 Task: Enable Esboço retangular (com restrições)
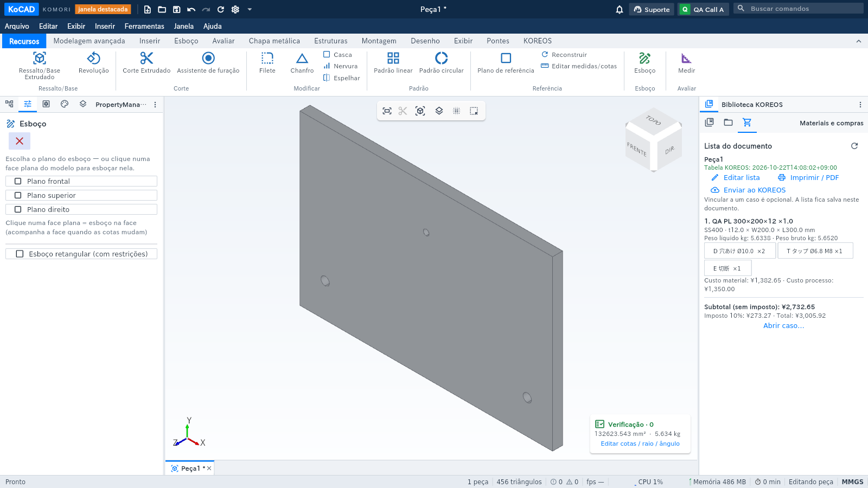point(81,254)
